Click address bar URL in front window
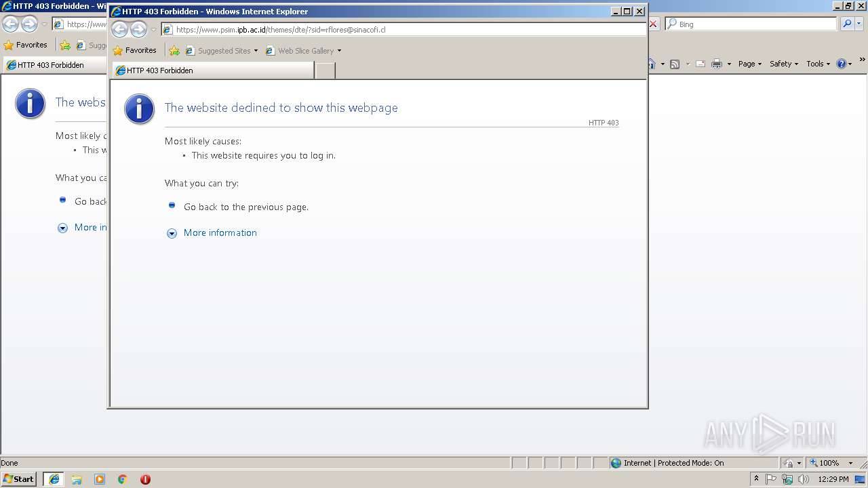868x488 pixels. click(x=281, y=30)
